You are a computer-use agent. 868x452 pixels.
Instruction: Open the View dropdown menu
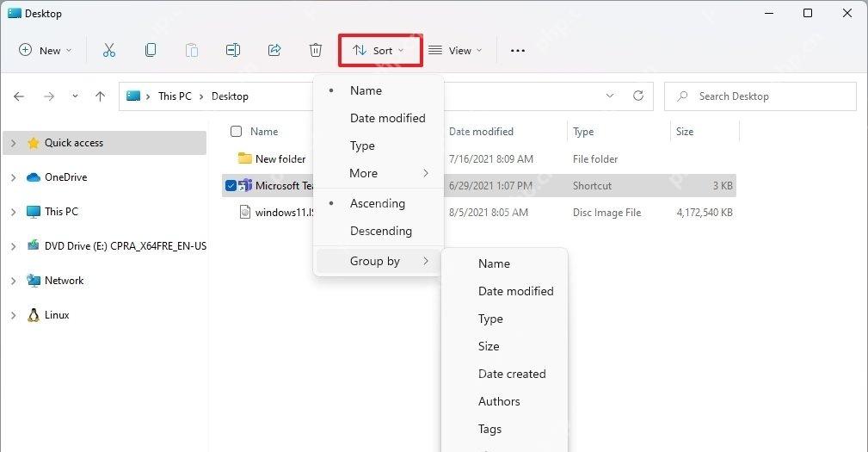click(x=456, y=51)
